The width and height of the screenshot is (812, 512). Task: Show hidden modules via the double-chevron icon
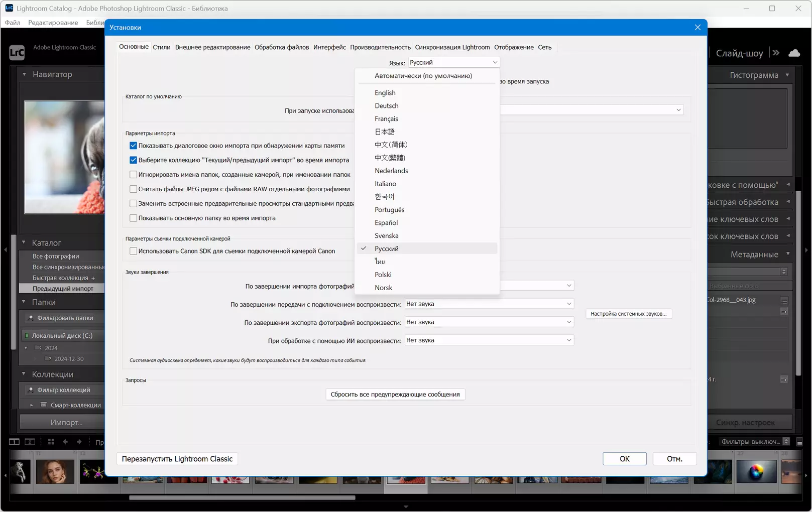(x=776, y=53)
